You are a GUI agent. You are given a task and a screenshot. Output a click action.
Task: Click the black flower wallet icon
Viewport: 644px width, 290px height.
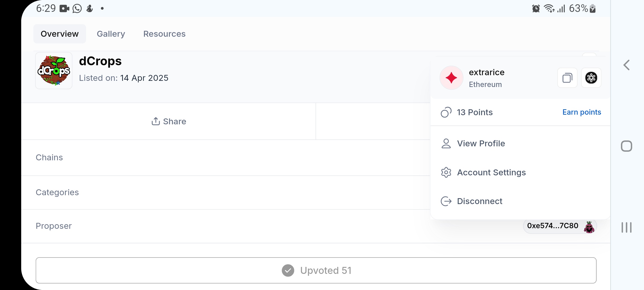pos(591,78)
